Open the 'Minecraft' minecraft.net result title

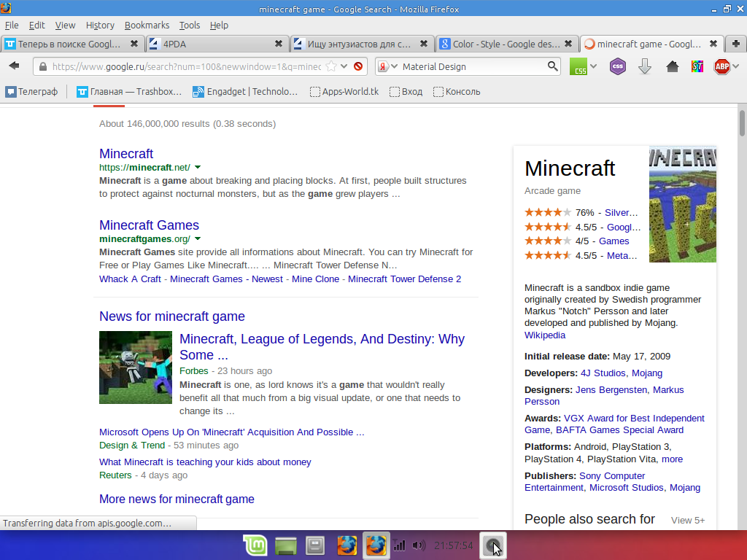coord(126,153)
